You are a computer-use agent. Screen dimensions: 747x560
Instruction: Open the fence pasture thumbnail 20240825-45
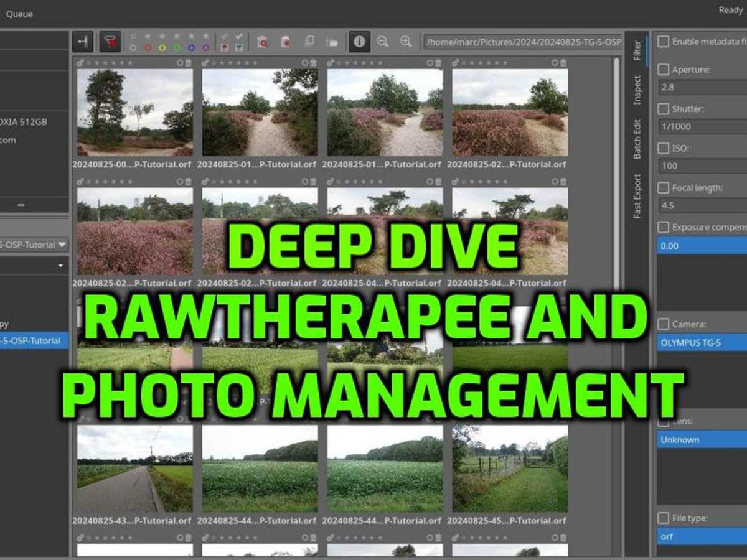(510, 469)
